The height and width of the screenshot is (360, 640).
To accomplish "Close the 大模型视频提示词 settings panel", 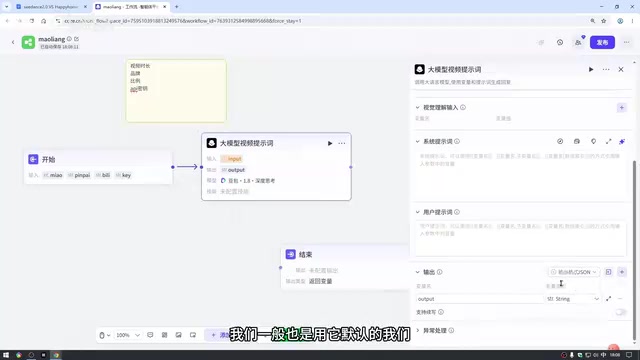I will click(621, 69).
